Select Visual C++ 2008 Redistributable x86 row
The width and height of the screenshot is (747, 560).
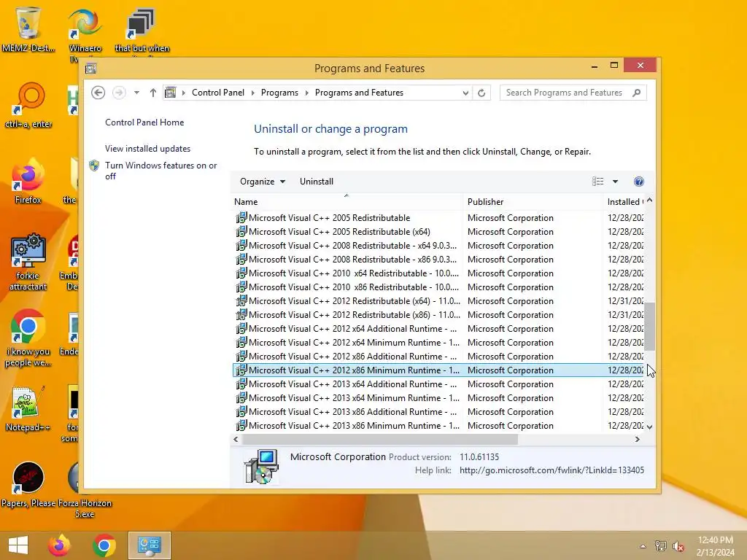point(438,259)
